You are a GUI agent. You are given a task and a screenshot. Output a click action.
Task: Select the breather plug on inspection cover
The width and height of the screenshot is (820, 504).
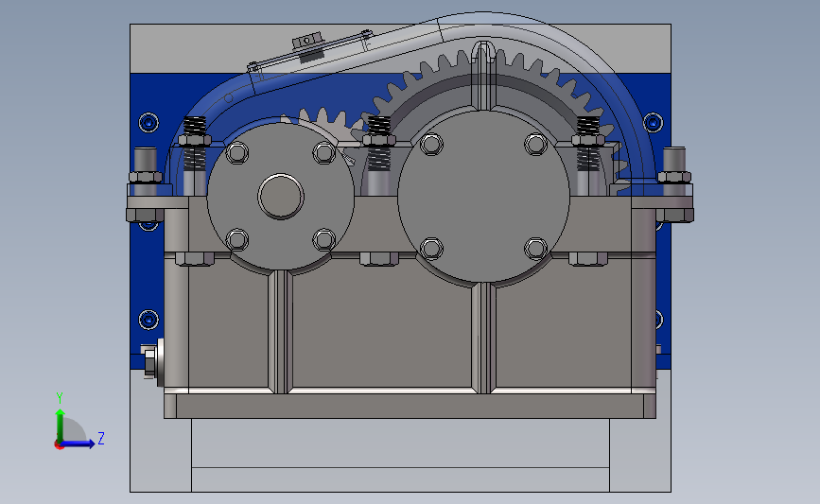pos(307,41)
